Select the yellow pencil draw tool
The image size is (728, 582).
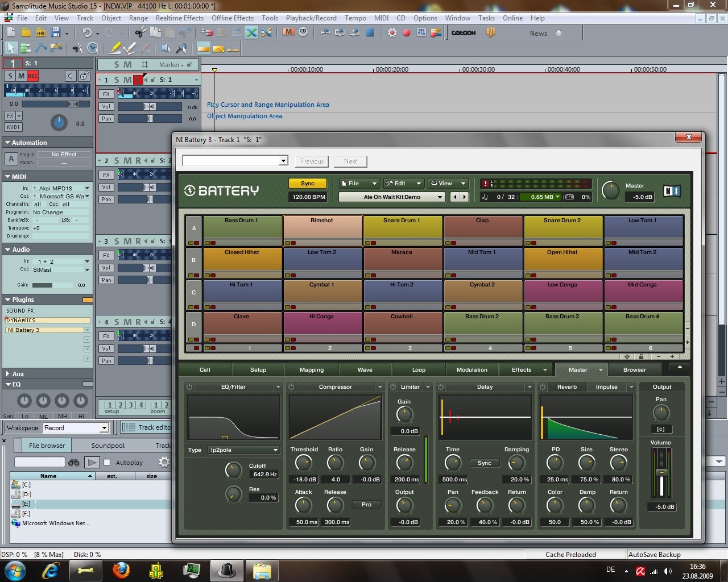(115, 48)
